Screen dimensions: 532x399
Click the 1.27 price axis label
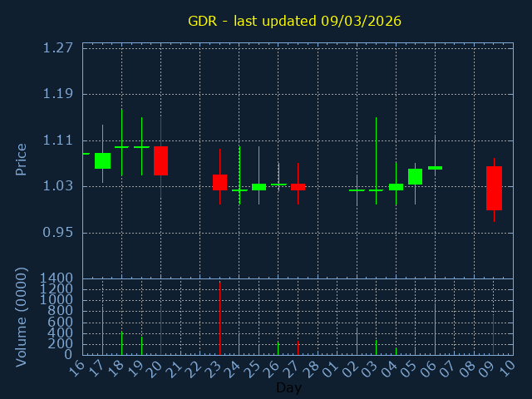[x=57, y=47]
